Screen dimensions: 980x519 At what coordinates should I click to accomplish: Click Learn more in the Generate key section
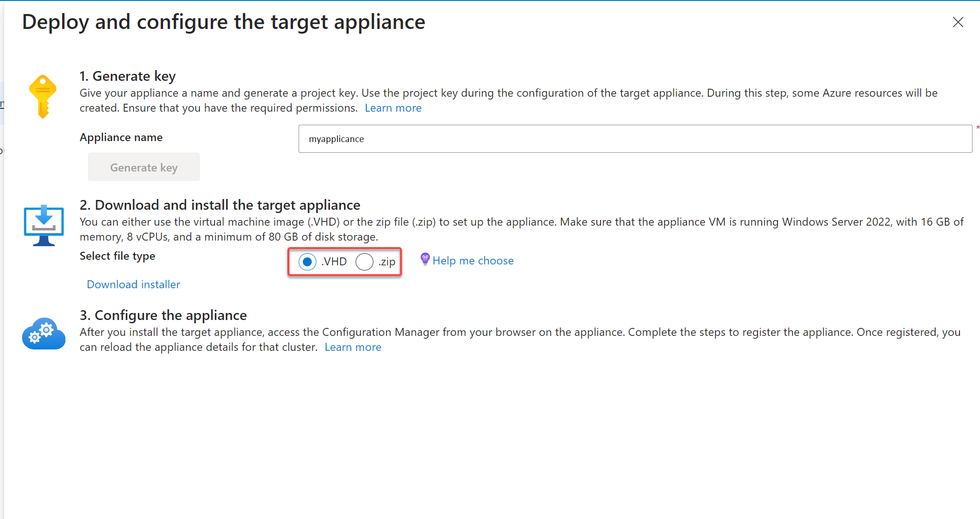coord(393,107)
